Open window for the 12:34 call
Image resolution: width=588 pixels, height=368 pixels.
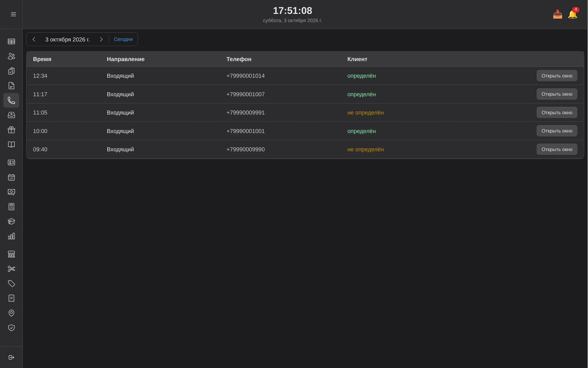tap(557, 76)
